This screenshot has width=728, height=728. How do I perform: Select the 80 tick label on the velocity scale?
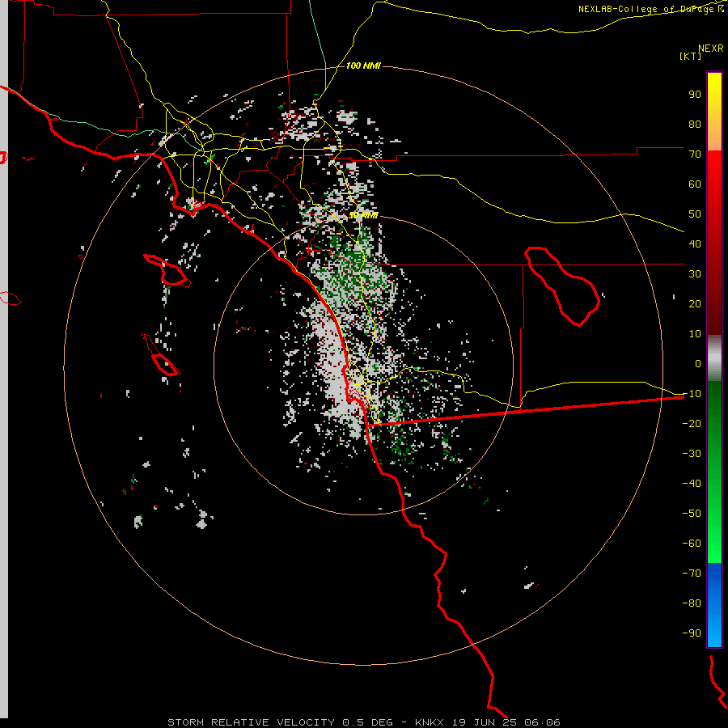click(x=695, y=124)
